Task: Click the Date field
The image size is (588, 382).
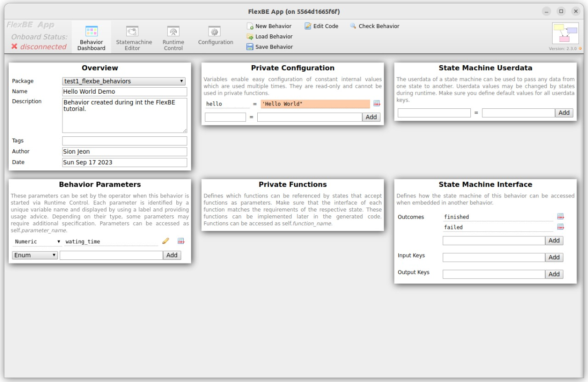Action: tap(124, 163)
